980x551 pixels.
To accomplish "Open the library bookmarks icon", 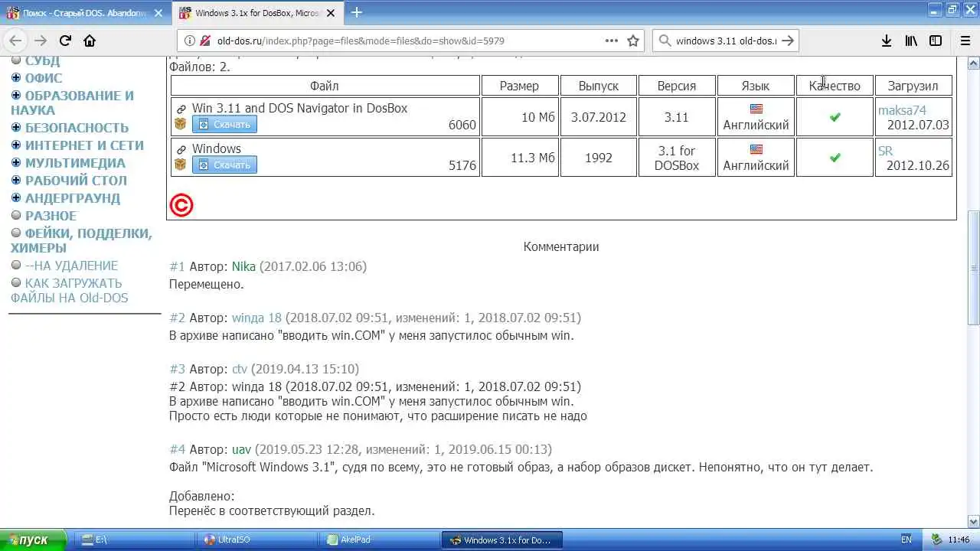I will point(911,41).
